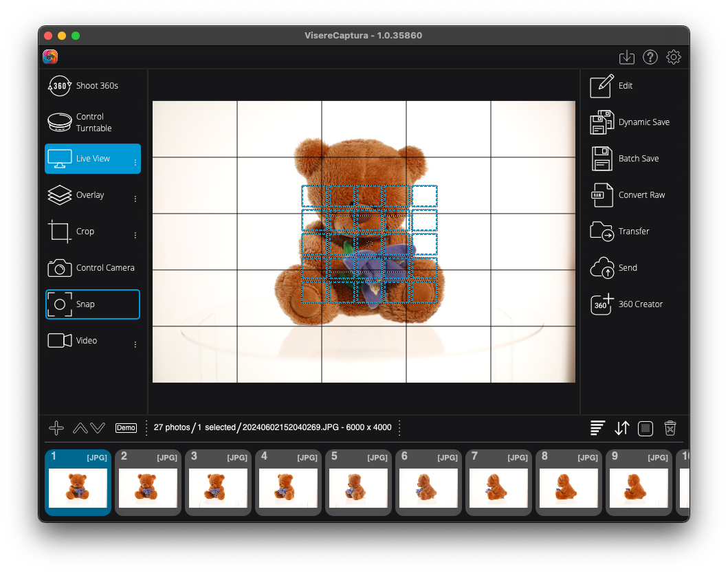Click the Control Camera icon
Screen dimensions: 728x573
click(x=60, y=268)
